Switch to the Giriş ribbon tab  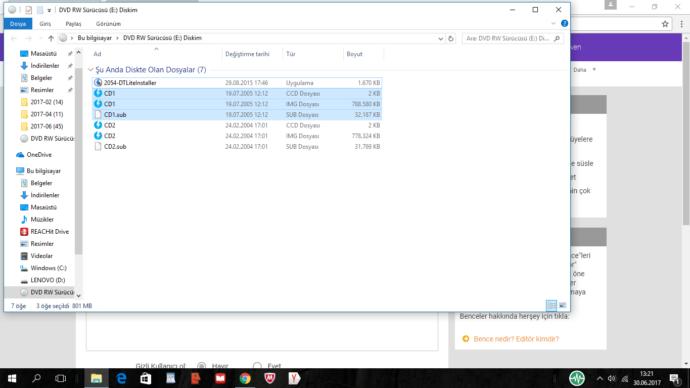45,24
